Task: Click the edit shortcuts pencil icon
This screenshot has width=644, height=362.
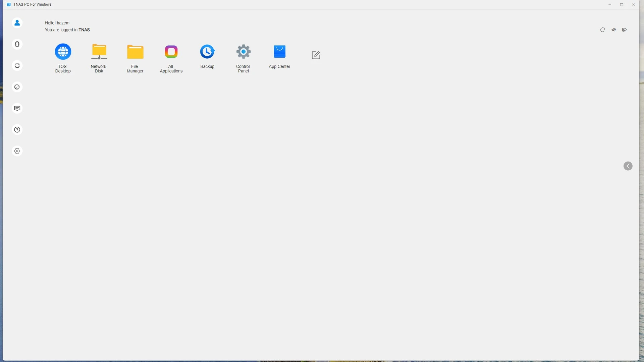Action: [316, 55]
